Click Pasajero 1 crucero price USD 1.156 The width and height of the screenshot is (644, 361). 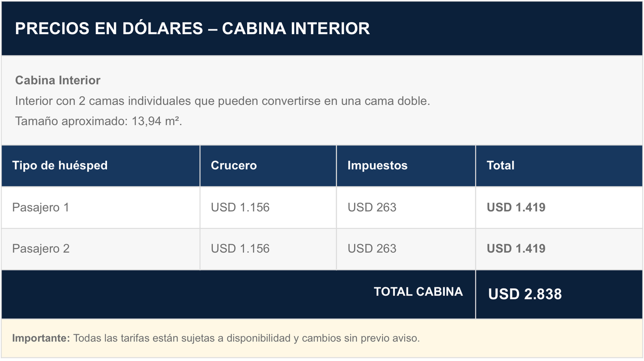point(240,207)
